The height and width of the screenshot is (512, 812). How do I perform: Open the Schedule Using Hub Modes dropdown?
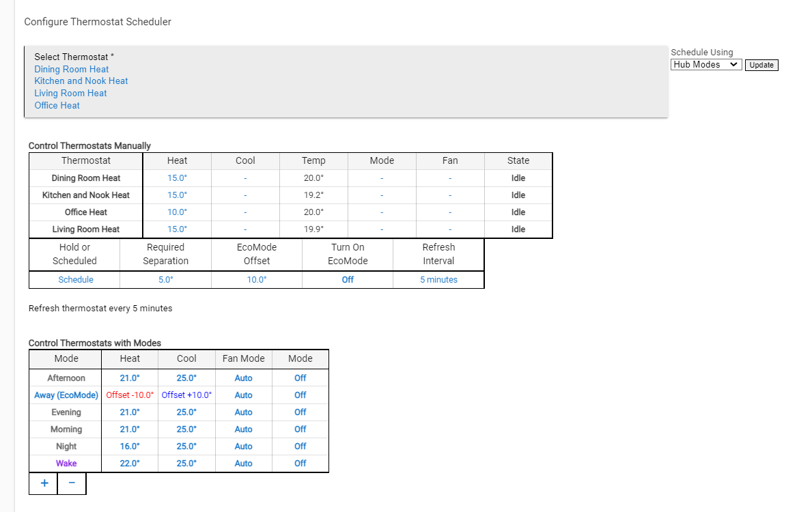coord(705,64)
